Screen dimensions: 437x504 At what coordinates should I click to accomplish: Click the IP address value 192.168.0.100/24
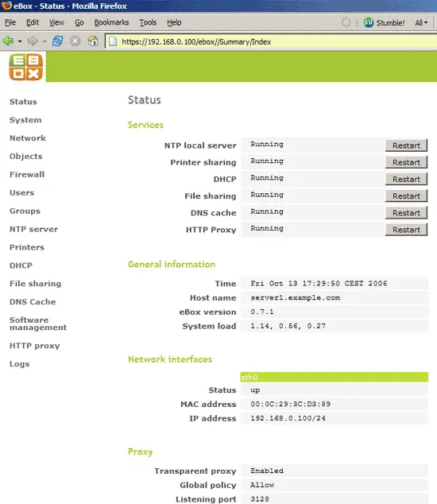[x=288, y=418]
